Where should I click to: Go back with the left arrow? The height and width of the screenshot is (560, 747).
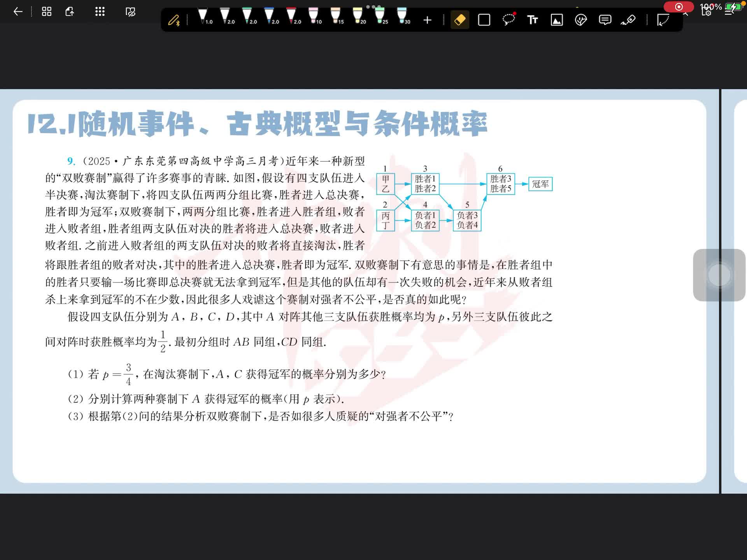[18, 12]
